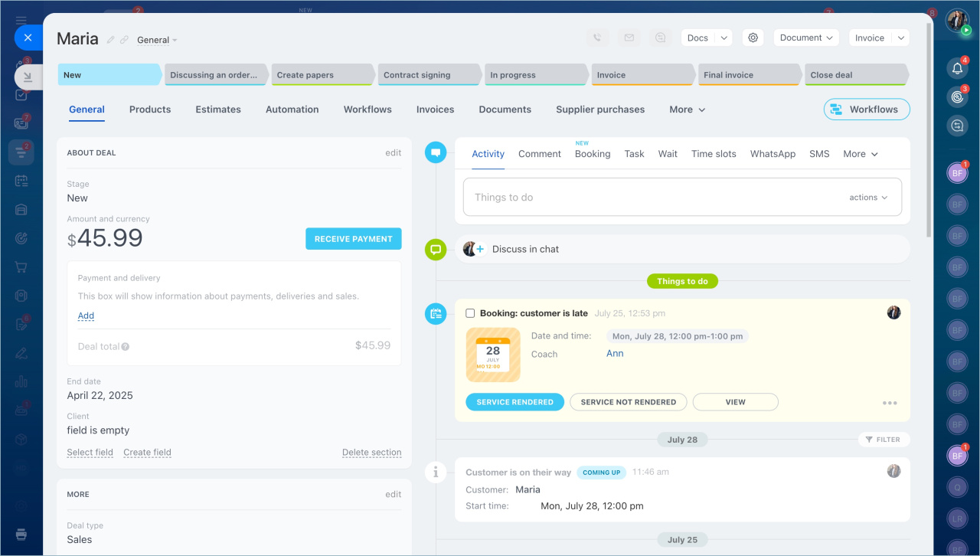Click the phone call icon in header
980x556 pixels.
[x=597, y=38]
